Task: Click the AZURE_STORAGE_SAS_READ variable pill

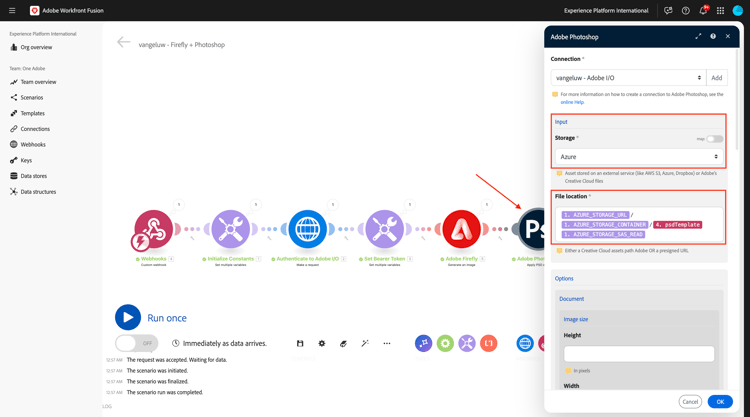Action: [603, 234]
